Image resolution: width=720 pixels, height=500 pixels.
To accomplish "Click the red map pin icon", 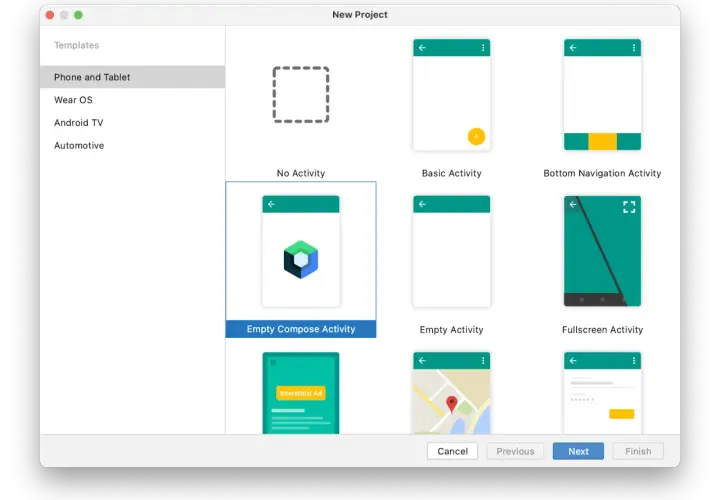I will click(x=452, y=404).
